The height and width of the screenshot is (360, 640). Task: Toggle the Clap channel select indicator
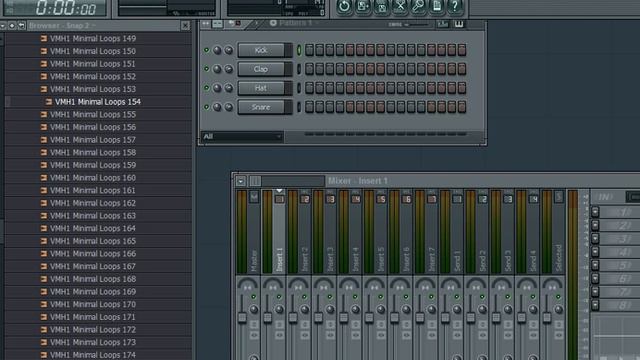coord(299,69)
